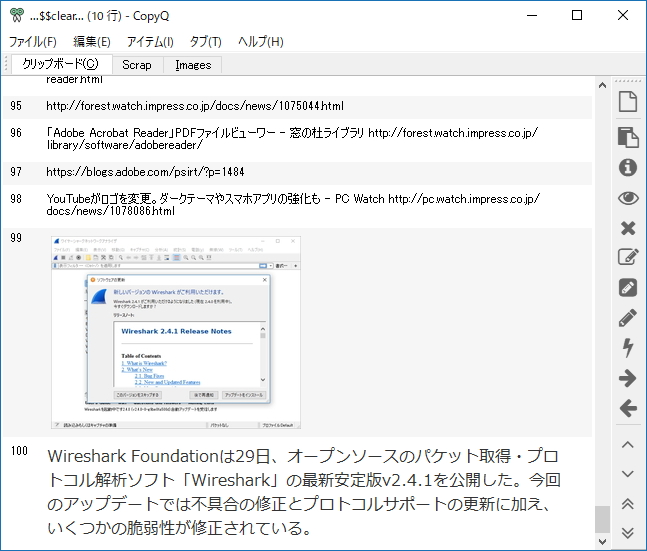Select item 96 about Adobe Acrobat Reader
The image size is (647, 551).
tap(296, 139)
